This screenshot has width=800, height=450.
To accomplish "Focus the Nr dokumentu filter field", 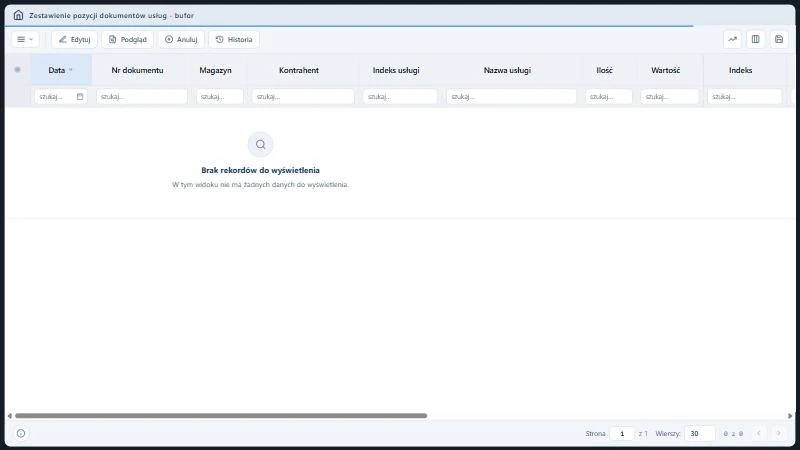I will coord(142,96).
